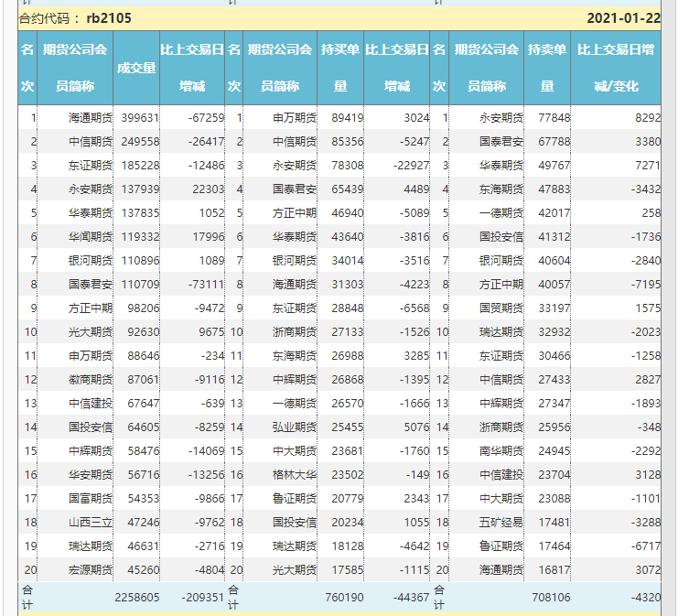Viewport: 689px width, 616px height.
Task: Select long position value 89419
Action: tap(347, 118)
